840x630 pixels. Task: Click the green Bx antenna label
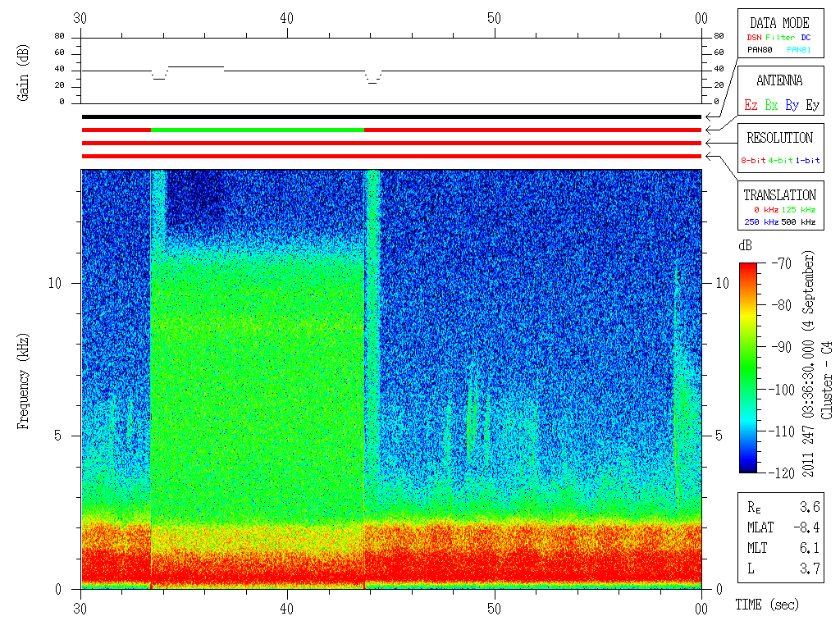click(x=771, y=105)
